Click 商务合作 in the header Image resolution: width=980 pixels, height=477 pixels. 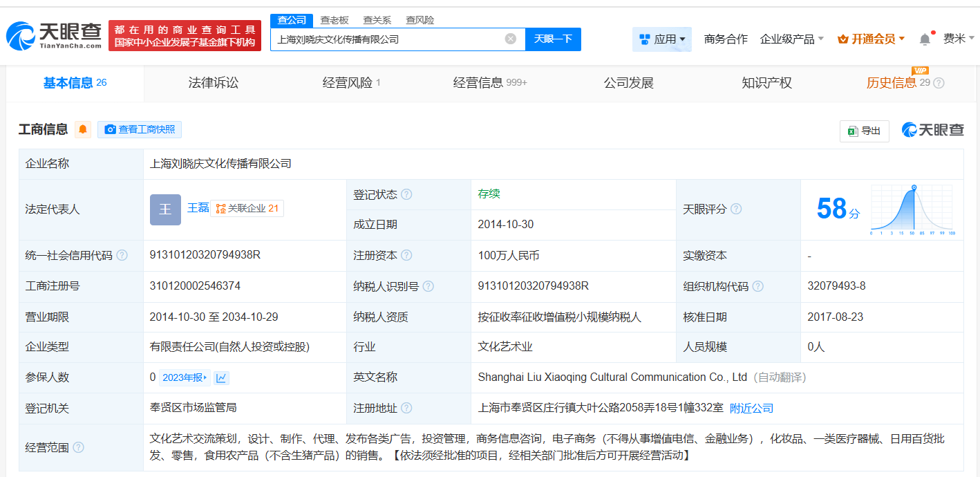click(726, 39)
